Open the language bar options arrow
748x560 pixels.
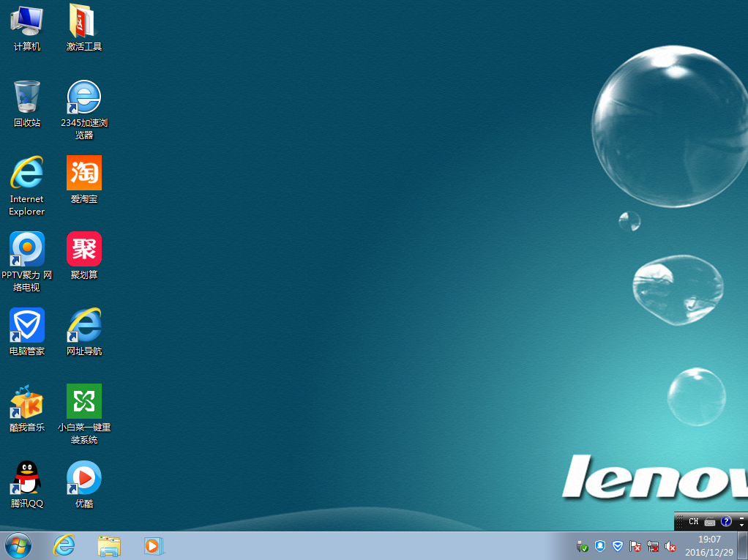tap(742, 525)
